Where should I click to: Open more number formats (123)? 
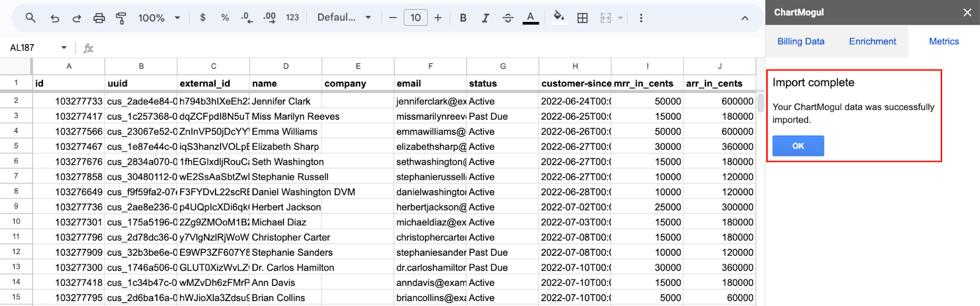(x=292, y=18)
